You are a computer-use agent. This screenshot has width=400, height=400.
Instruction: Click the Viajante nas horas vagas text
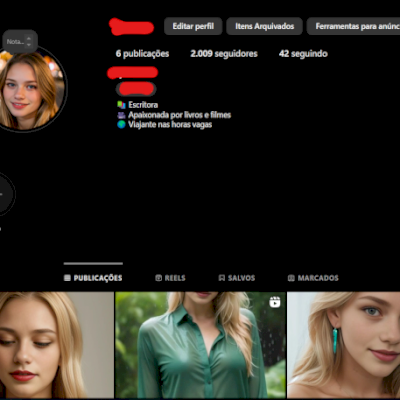pos(170,125)
